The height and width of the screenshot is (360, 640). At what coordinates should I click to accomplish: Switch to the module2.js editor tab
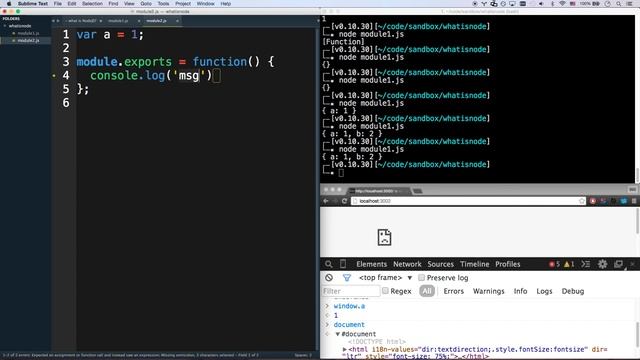pos(157,21)
